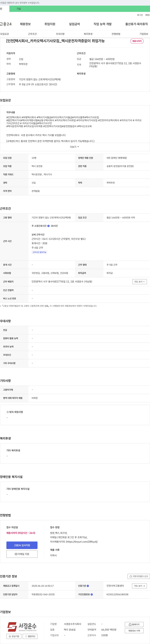Image resolution: width=150 pixels, height=644 pixels.
Task: Click the 택시운전원 , 택시기사 keyword text
Action: point(42,174)
